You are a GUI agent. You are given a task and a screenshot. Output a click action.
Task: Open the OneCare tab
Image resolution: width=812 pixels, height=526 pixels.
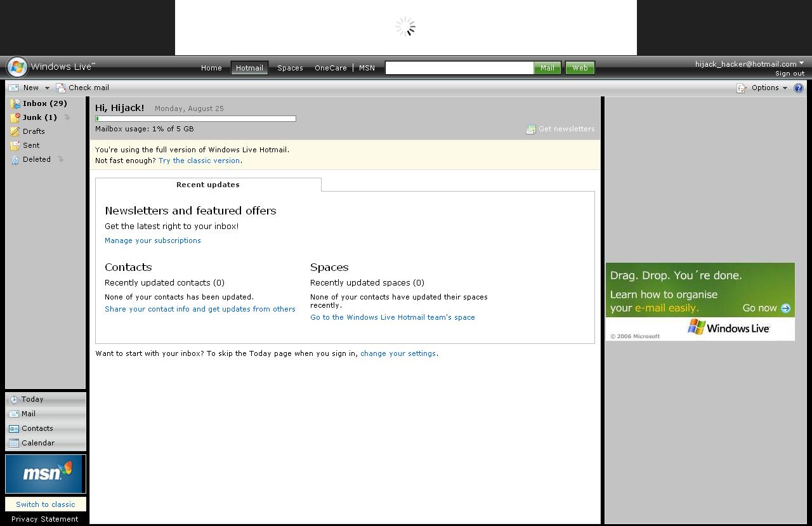[x=331, y=68]
